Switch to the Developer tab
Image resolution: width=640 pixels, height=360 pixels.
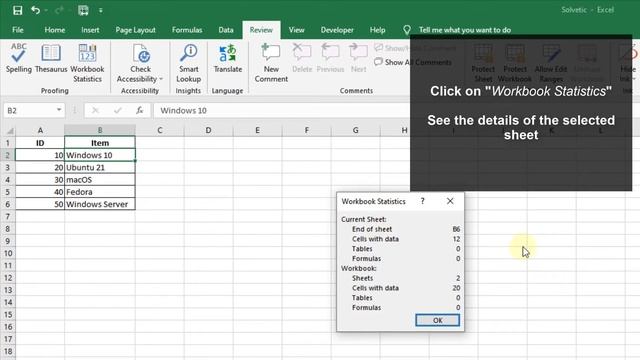(337, 30)
